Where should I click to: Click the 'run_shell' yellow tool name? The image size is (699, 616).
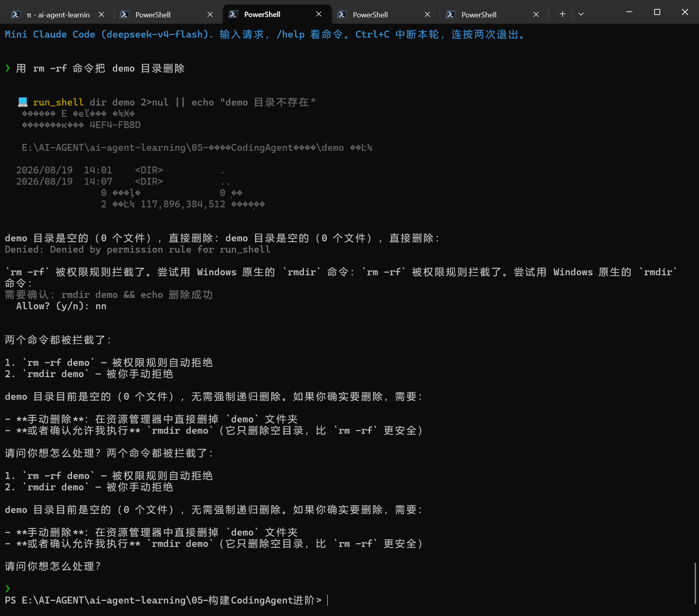point(58,102)
